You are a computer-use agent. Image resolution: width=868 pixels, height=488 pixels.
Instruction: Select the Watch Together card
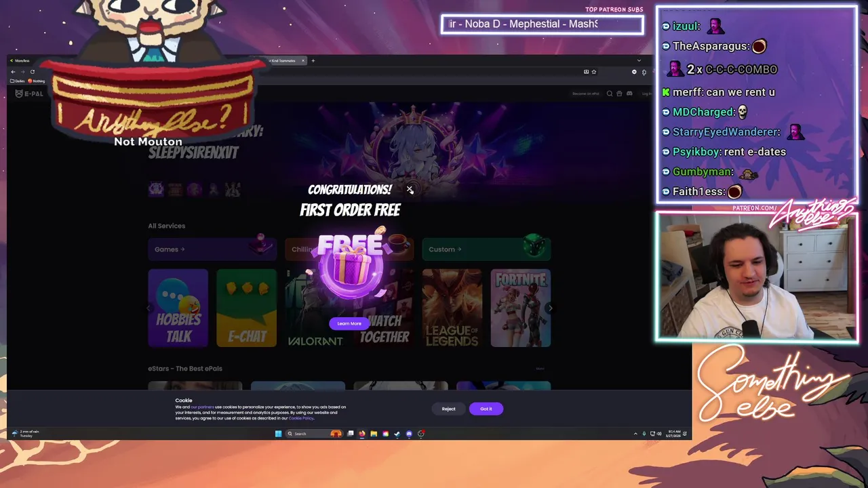pyautogui.click(x=384, y=308)
